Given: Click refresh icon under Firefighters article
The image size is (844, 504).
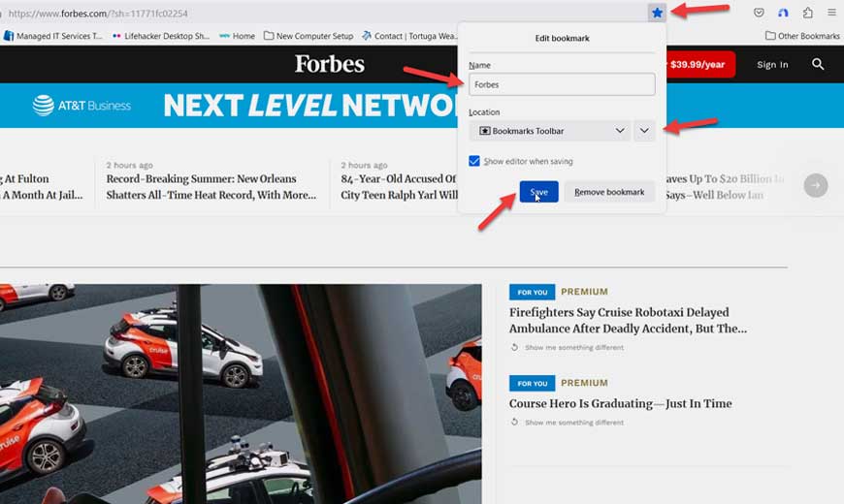Looking at the screenshot, I should (x=514, y=348).
